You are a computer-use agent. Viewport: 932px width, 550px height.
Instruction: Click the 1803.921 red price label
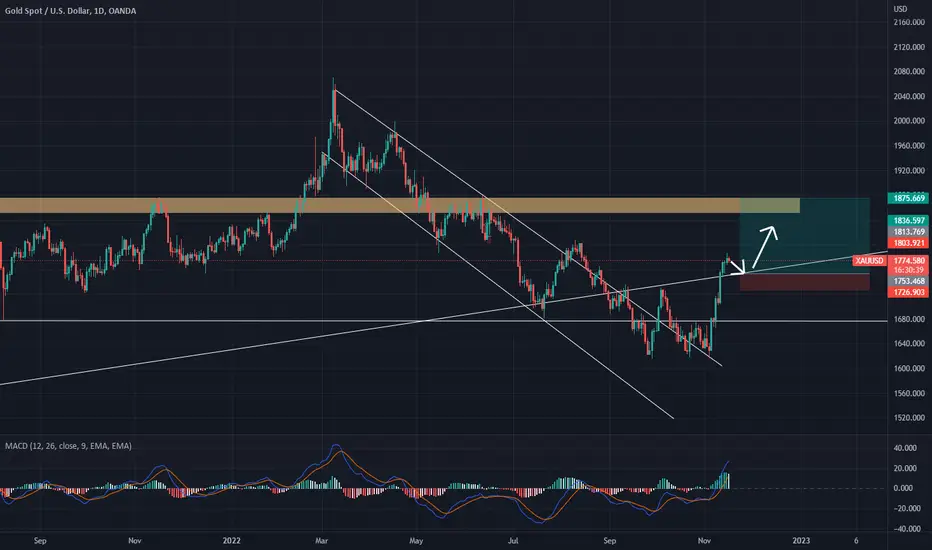(908, 243)
